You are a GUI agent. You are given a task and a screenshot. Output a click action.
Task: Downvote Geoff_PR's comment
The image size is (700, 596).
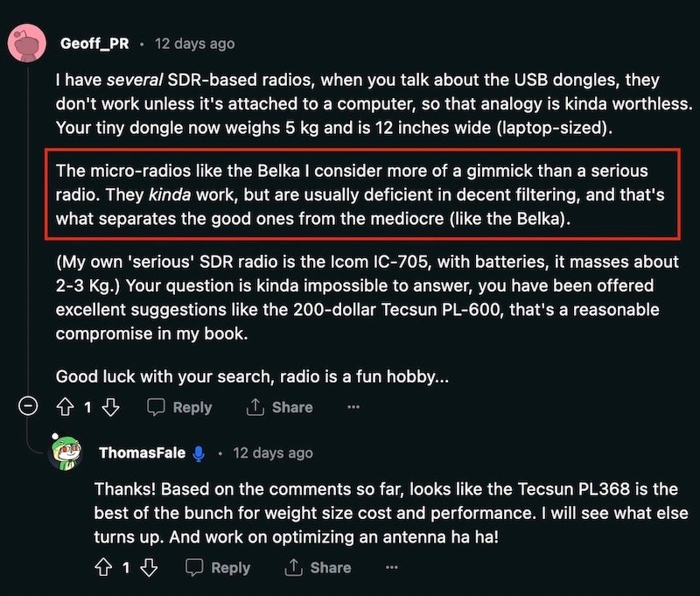point(110,407)
